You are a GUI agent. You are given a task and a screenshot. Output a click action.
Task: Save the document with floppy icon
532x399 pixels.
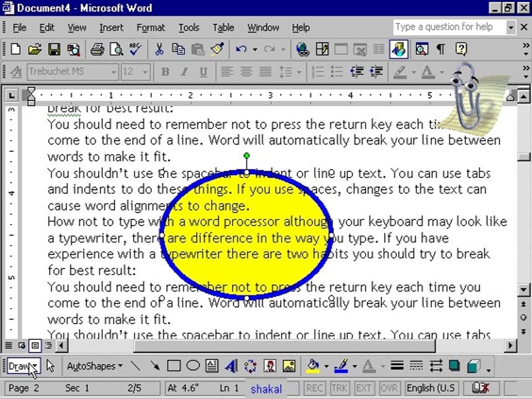54,49
